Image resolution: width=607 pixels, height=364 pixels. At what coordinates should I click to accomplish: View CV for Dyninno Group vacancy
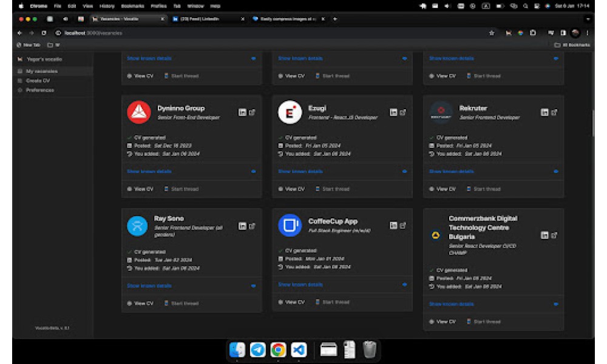pyautogui.click(x=140, y=189)
